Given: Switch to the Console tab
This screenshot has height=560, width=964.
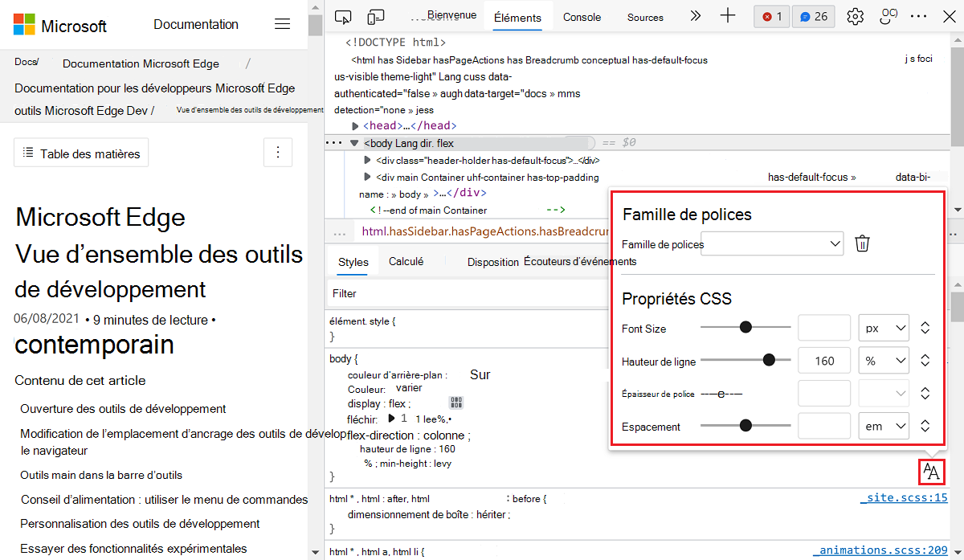Looking at the screenshot, I should coord(582,17).
